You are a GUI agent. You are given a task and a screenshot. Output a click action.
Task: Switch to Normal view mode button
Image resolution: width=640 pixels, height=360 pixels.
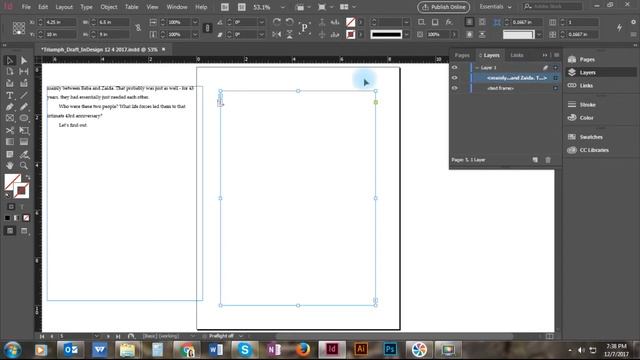[x=10, y=231]
